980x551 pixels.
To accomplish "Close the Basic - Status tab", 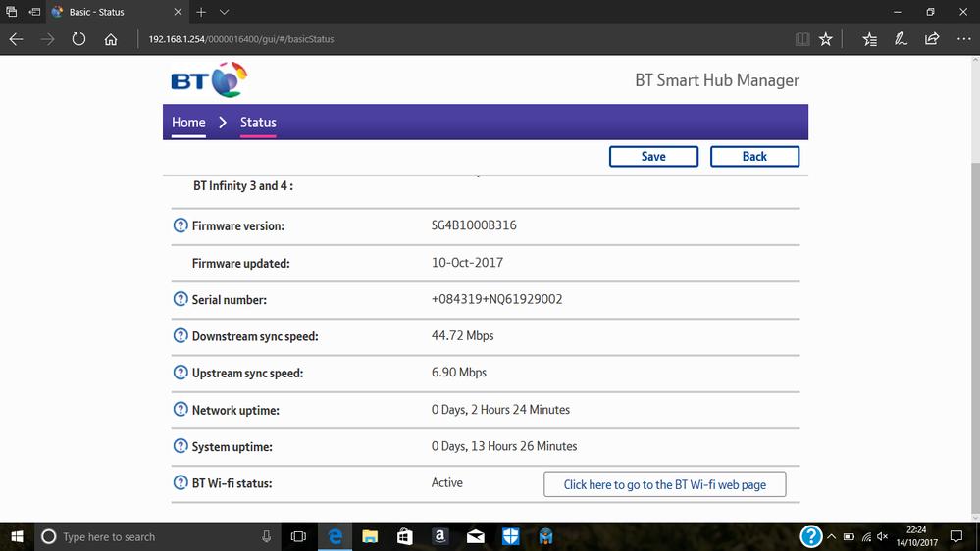I will click(x=178, y=12).
